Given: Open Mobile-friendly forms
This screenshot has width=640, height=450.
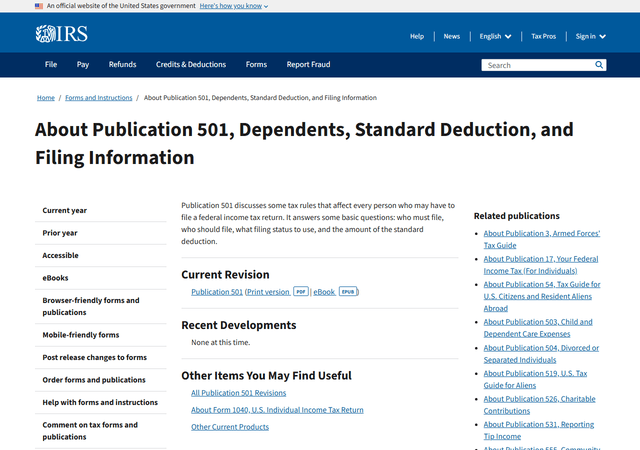Looking at the screenshot, I should (101, 335).
